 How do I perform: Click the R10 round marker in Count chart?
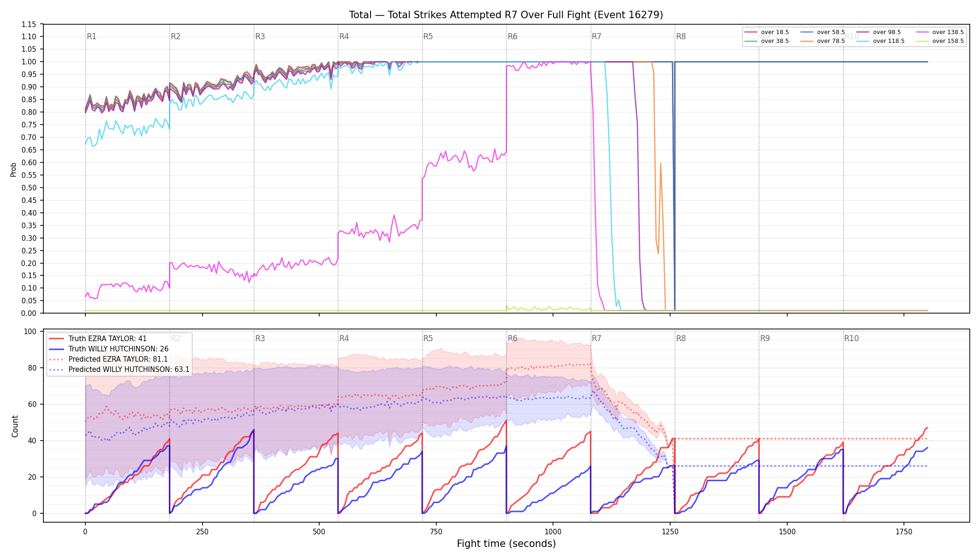(x=851, y=338)
